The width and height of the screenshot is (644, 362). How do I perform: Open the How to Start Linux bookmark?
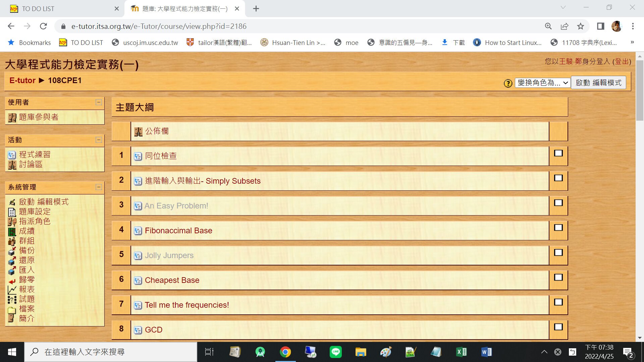pyautogui.click(x=507, y=43)
